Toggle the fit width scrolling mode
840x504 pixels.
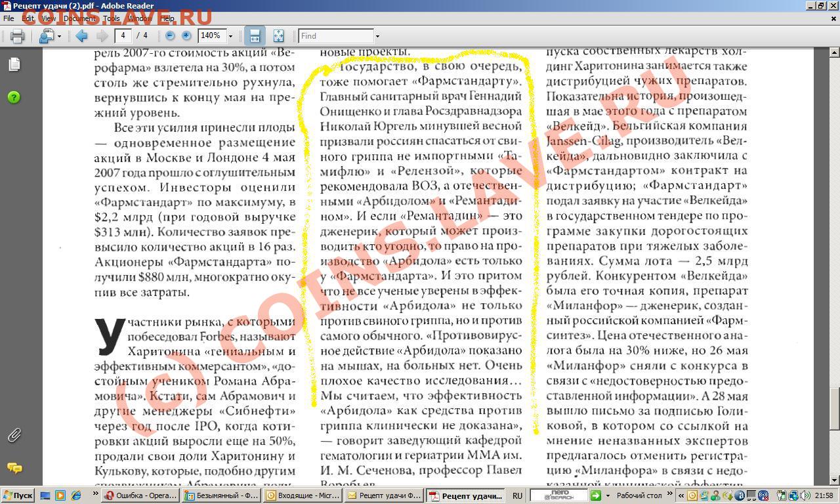coord(255,36)
